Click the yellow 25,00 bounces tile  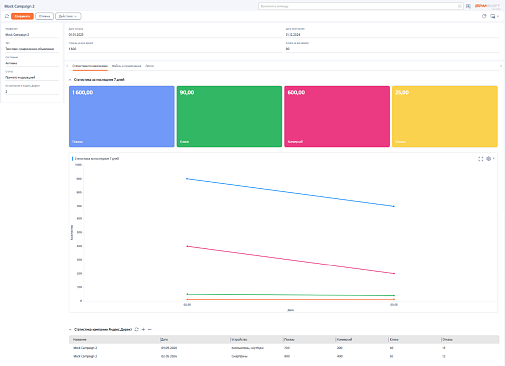445,116
